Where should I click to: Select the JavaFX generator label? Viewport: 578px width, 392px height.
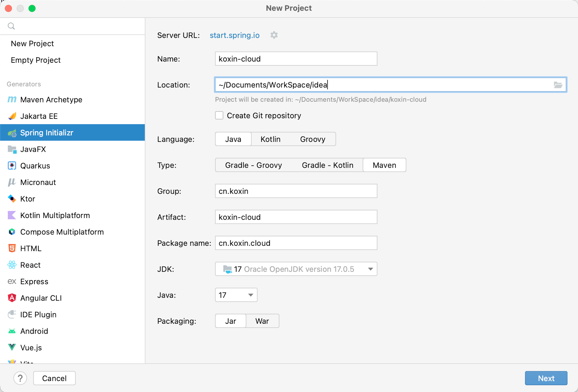click(x=33, y=149)
